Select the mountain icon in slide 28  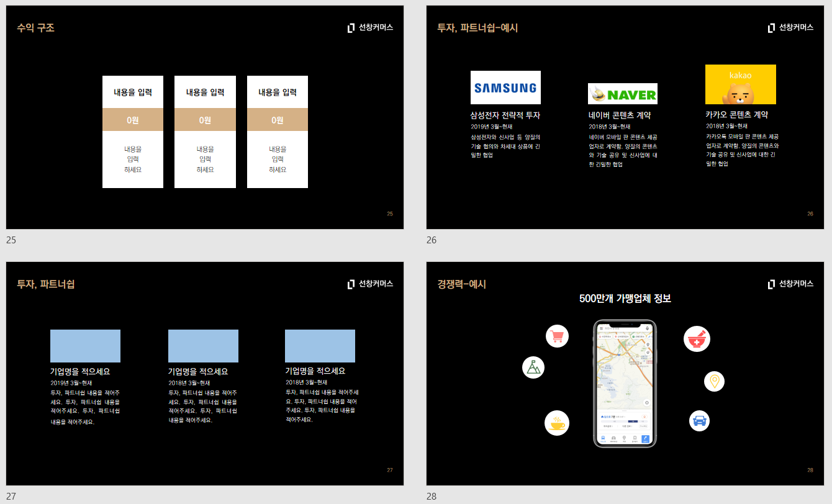coord(533,367)
